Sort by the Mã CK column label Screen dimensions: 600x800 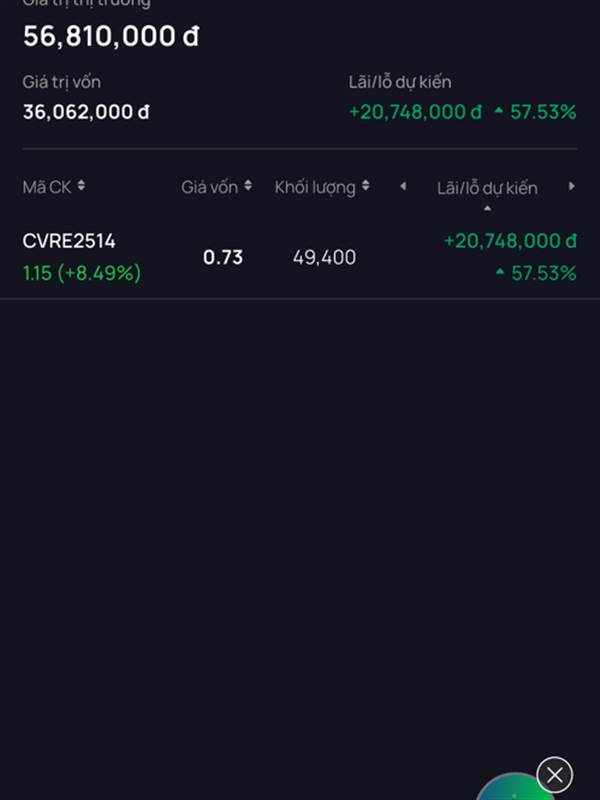[x=47, y=187]
